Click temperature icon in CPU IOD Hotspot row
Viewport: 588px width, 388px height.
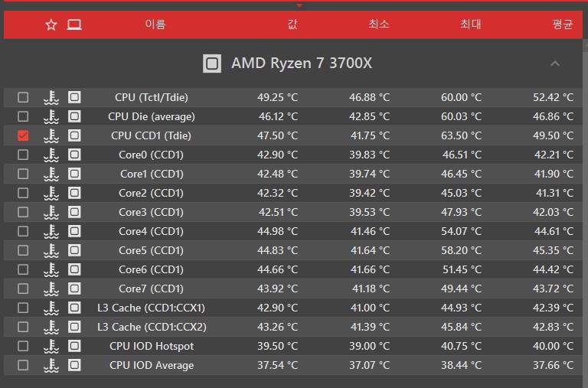coord(51,346)
